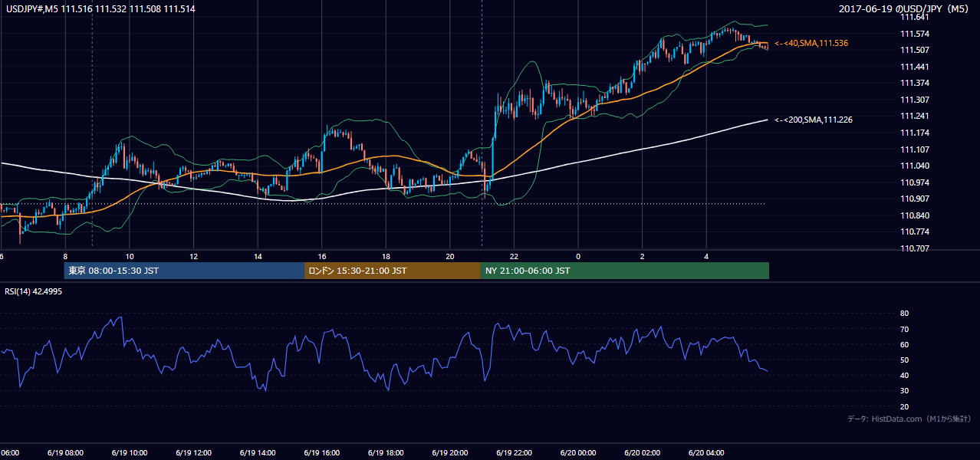Click RSI level 30 on axis
The image size is (980, 460).
pos(905,390)
